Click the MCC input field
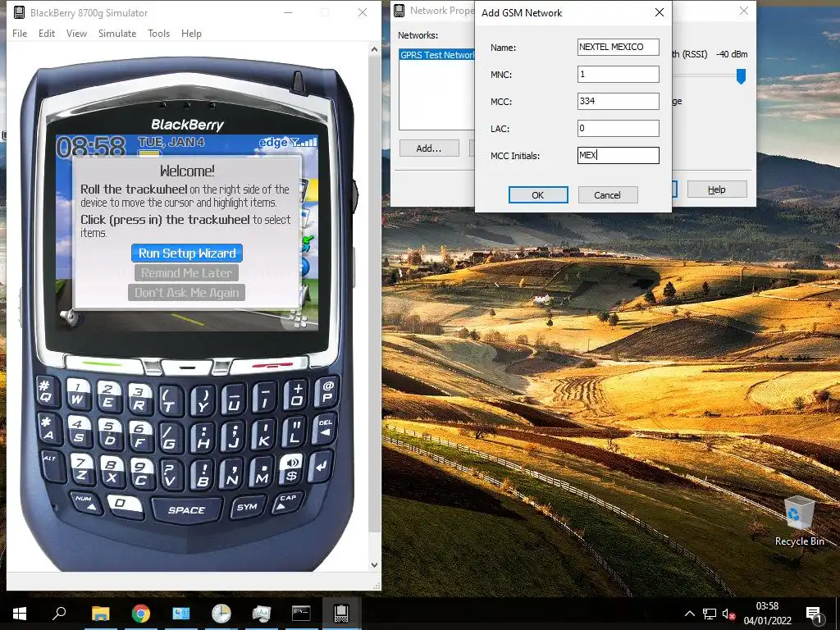The image size is (840, 630). point(619,101)
